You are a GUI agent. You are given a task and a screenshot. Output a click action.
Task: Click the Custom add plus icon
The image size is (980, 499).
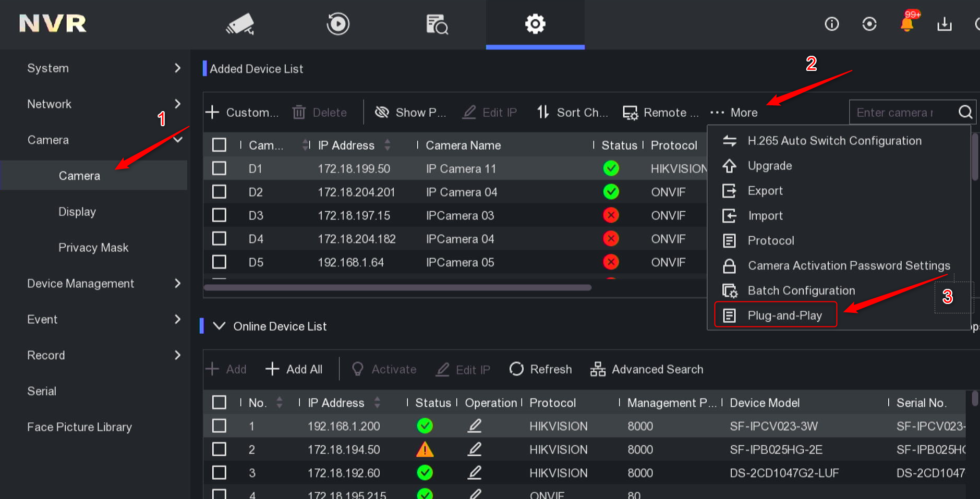click(x=212, y=112)
